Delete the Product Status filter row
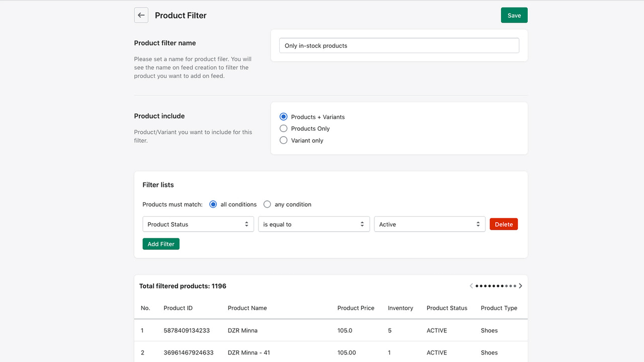 pyautogui.click(x=504, y=224)
